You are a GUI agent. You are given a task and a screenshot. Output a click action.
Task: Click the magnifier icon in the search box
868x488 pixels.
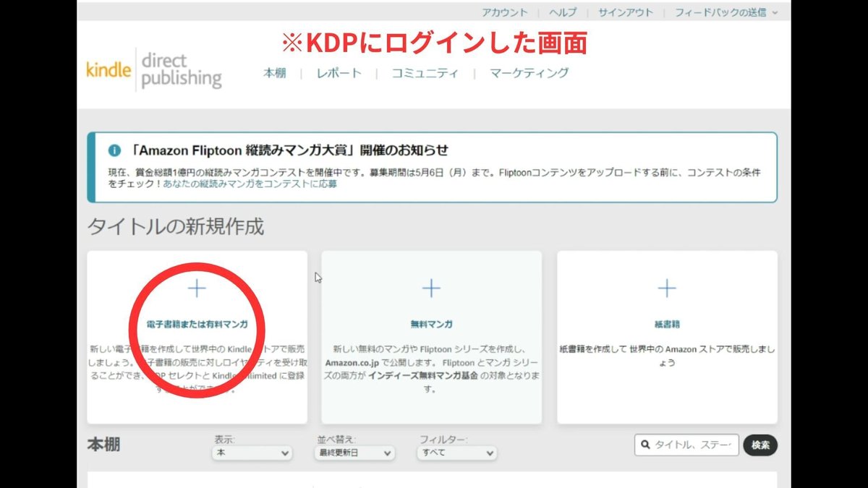[x=644, y=445]
